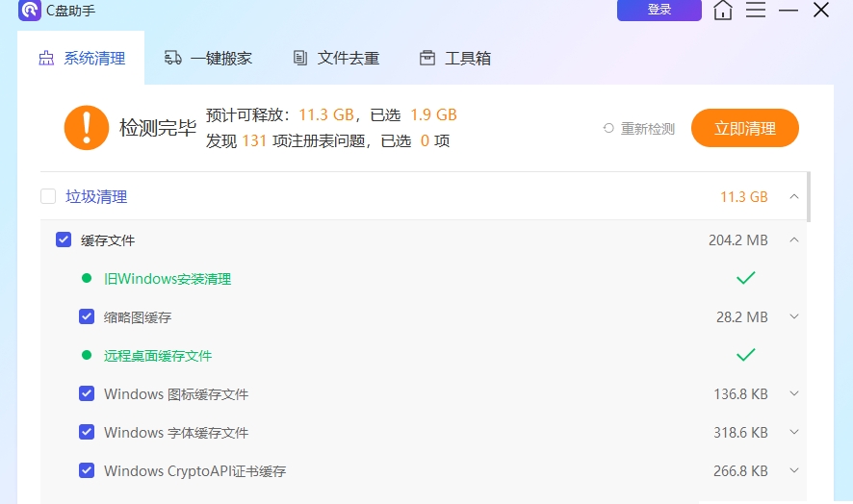Switch to the 工具箱 tab
Screen dimensions: 853x504
[x=455, y=58]
